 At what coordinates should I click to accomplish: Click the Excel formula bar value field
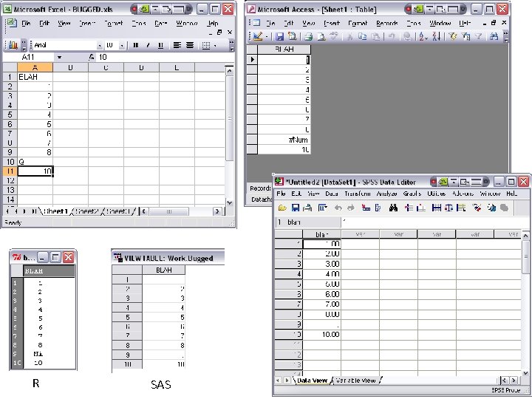tap(166, 57)
